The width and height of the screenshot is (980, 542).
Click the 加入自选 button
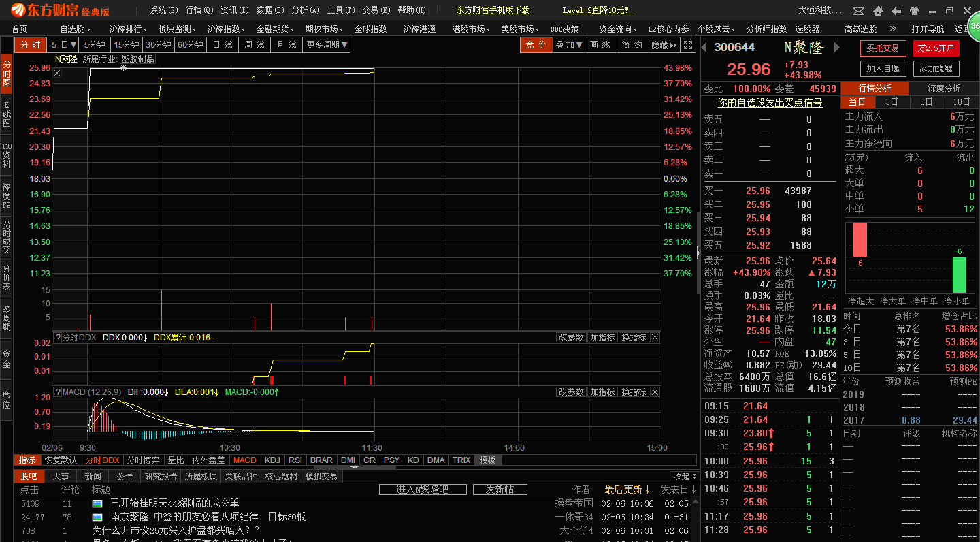click(883, 69)
